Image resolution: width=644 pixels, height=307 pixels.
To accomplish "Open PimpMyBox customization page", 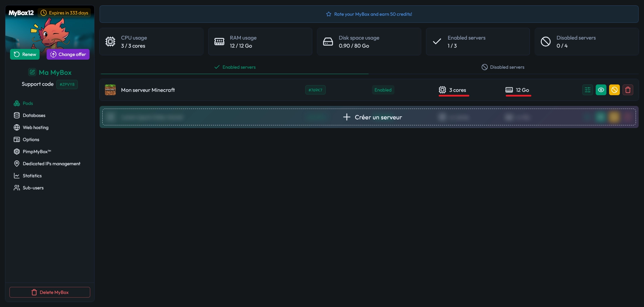I will (37, 151).
